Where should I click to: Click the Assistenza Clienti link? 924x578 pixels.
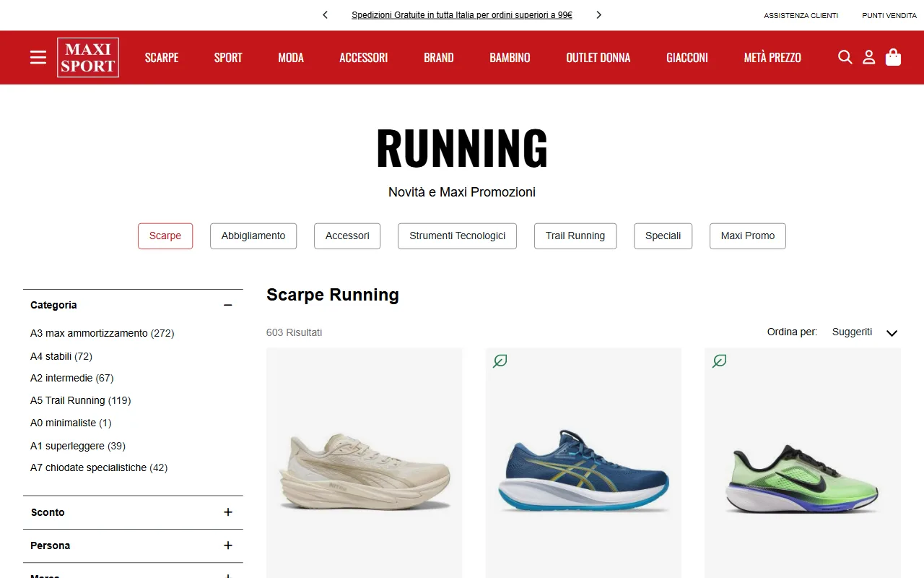pyautogui.click(x=801, y=15)
